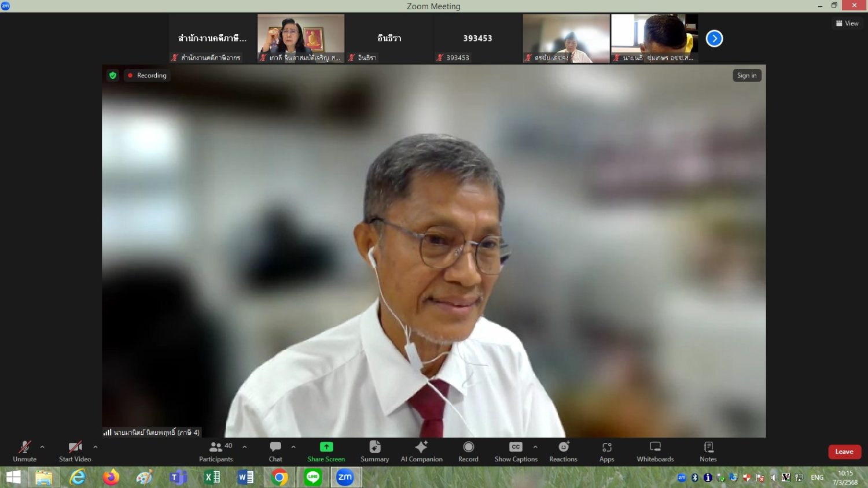This screenshot has height=488, width=868.
Task: Open the View layout menu
Action: 847,23
